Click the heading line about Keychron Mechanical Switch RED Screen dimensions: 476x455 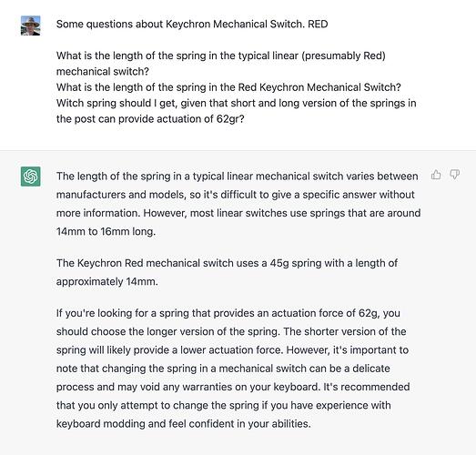[x=192, y=24]
